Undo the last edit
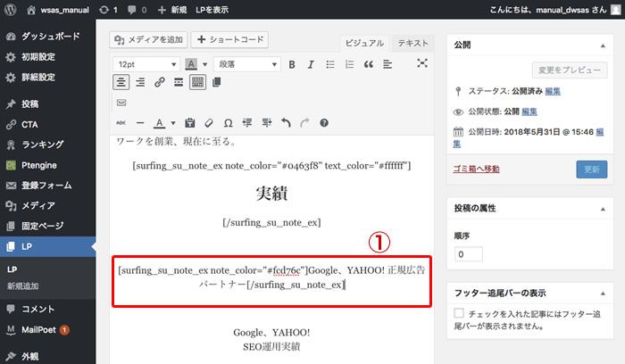The height and width of the screenshot is (364, 625). (286, 122)
